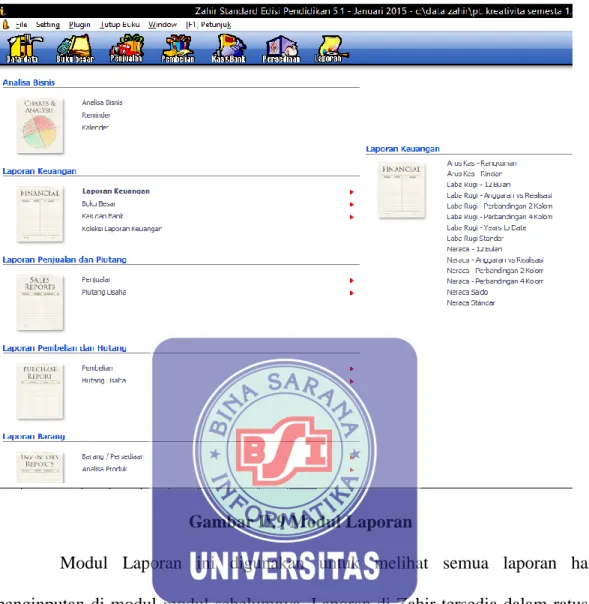589x604 pixels.
Task: Open the File menu
Action: coord(22,25)
